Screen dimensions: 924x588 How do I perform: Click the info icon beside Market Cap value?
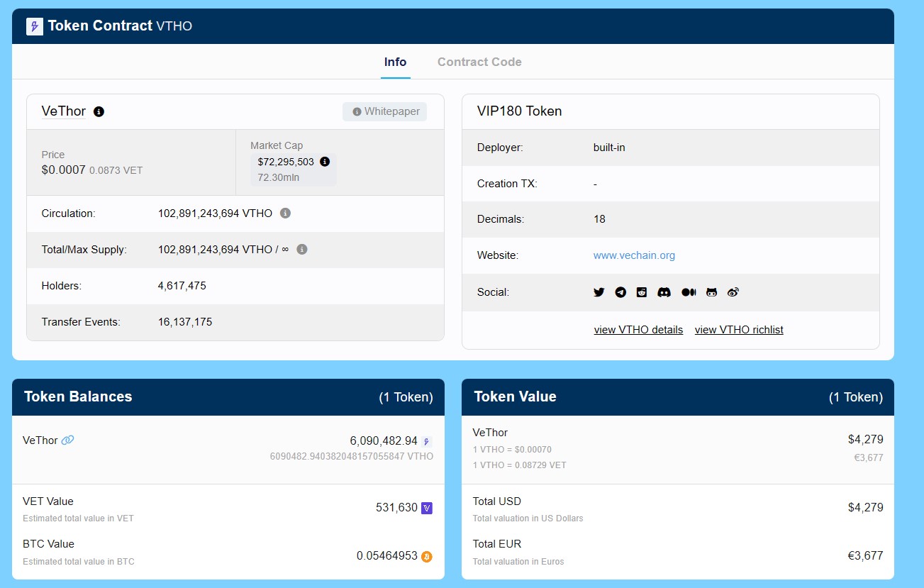pyautogui.click(x=325, y=162)
